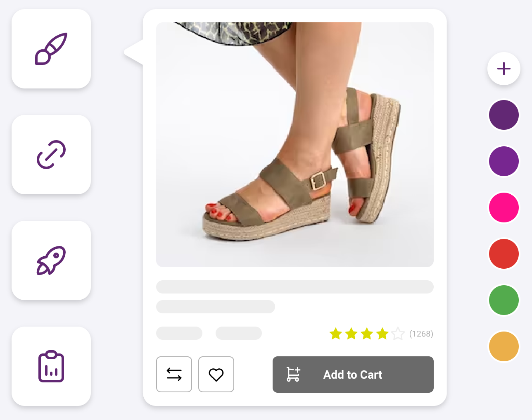The image size is (532, 420).
Task: Click the first yellow rating star
Action: coord(335,334)
